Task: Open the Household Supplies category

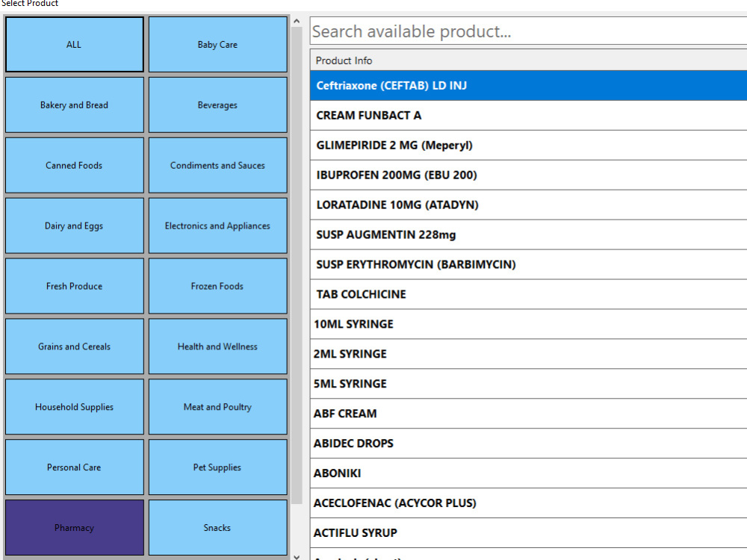Action: (x=74, y=407)
